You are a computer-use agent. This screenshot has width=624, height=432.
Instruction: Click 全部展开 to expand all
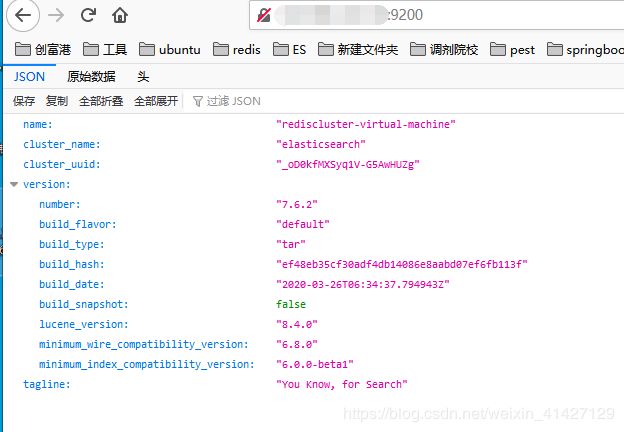coord(156,101)
